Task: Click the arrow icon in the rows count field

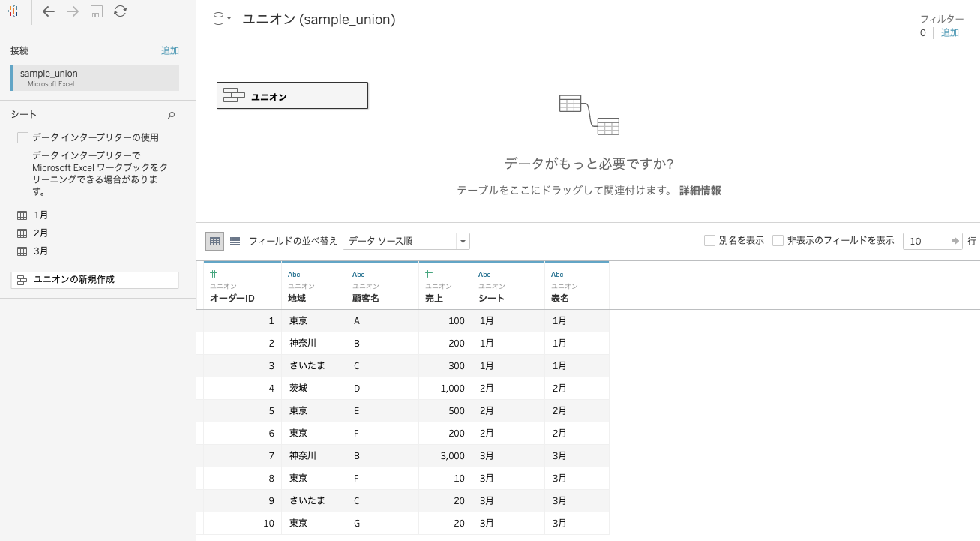Action: click(x=955, y=241)
